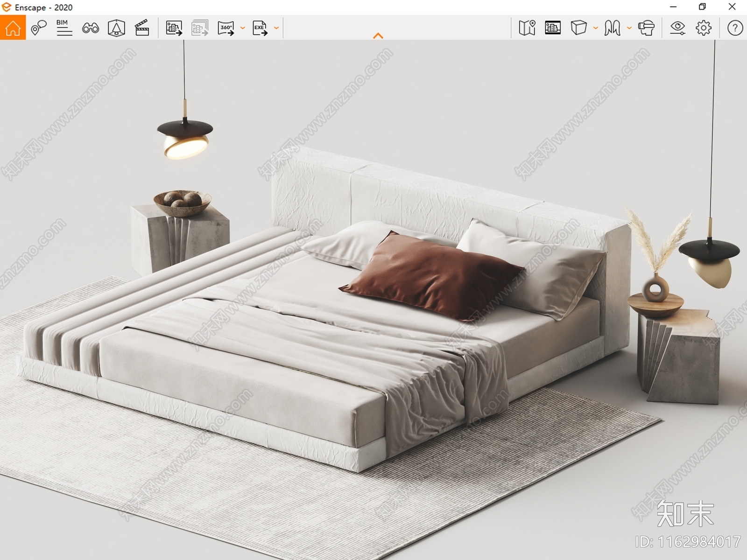
Task: Render a 360° panorama
Action: click(x=226, y=28)
